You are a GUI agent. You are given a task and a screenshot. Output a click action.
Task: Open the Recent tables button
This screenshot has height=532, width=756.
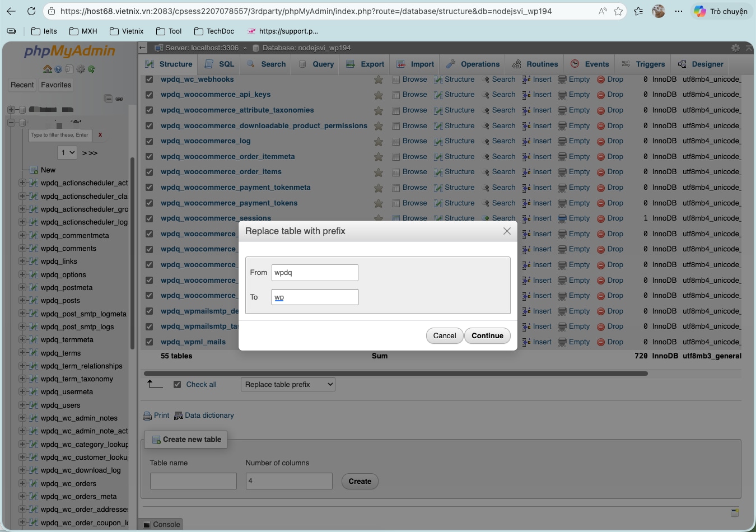pos(22,85)
